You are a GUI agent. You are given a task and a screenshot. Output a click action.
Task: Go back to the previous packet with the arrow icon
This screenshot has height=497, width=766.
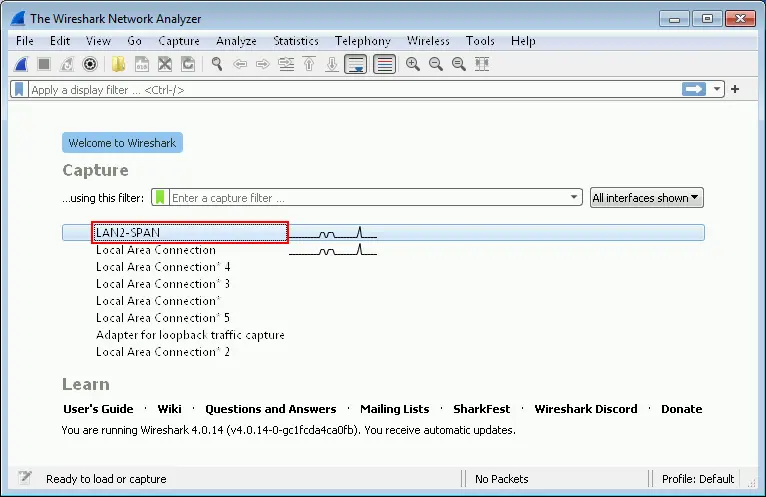240,64
